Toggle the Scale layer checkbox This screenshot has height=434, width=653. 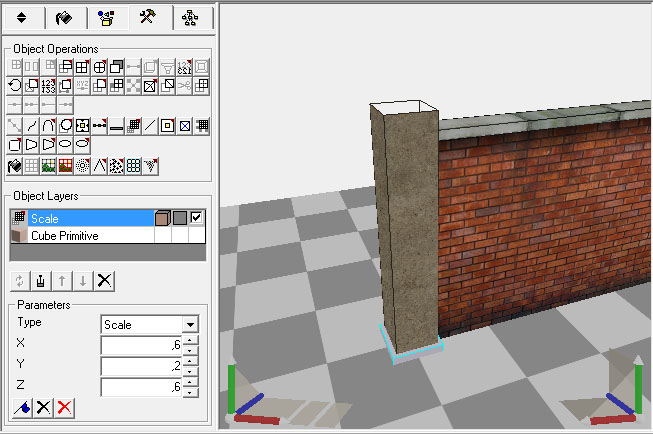coord(196,218)
